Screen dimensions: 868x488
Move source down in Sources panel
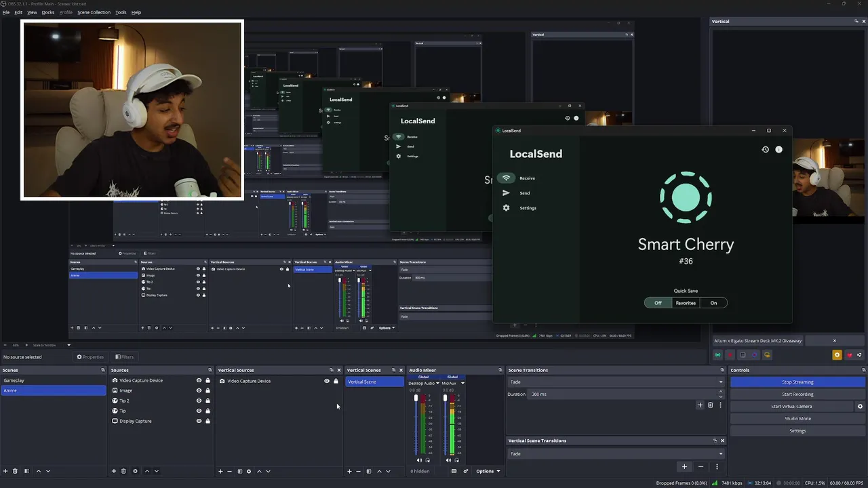[156, 471]
